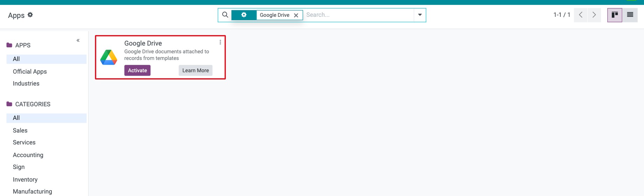Viewport: 644px width, 196px height.
Task: Open the search options dropdown arrow
Action: click(x=420, y=15)
